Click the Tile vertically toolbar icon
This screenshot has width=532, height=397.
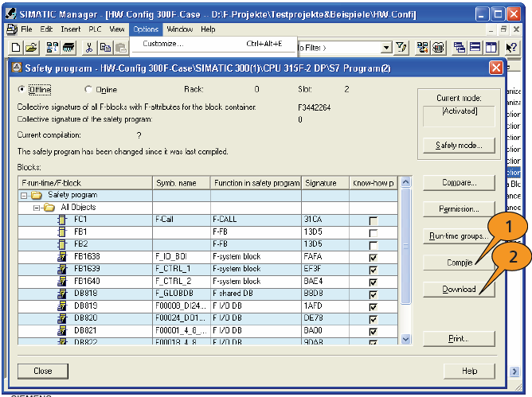[x=491, y=48]
